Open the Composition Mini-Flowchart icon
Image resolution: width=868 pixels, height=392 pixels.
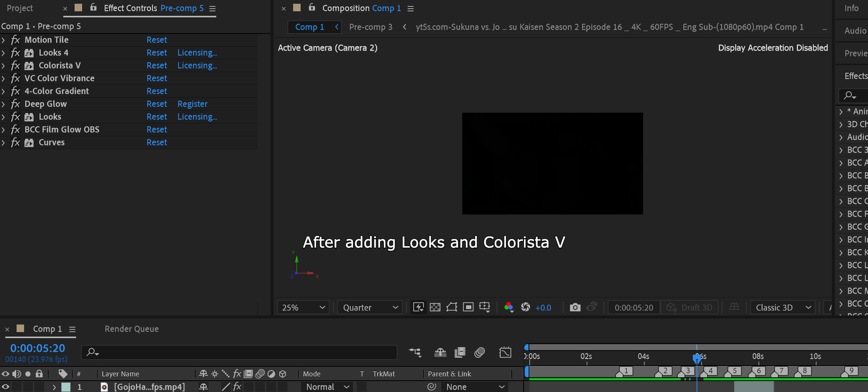[x=415, y=352]
